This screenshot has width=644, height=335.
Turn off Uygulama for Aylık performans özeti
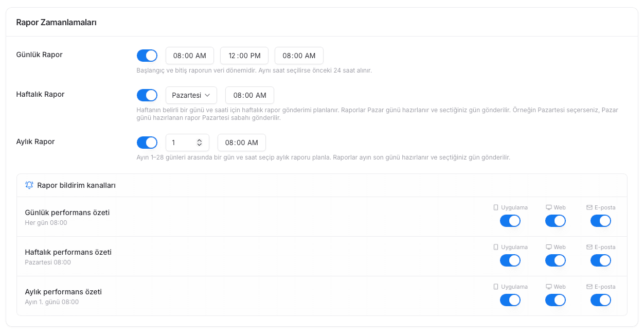tap(510, 300)
